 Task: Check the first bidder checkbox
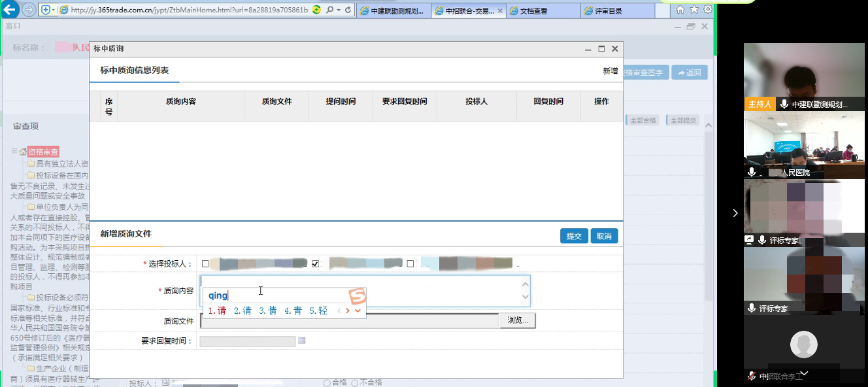pos(205,264)
